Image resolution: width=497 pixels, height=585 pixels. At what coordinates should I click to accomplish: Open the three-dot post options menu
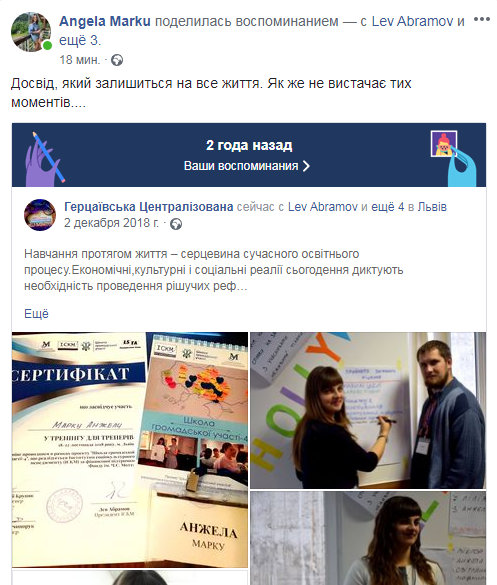(481, 19)
